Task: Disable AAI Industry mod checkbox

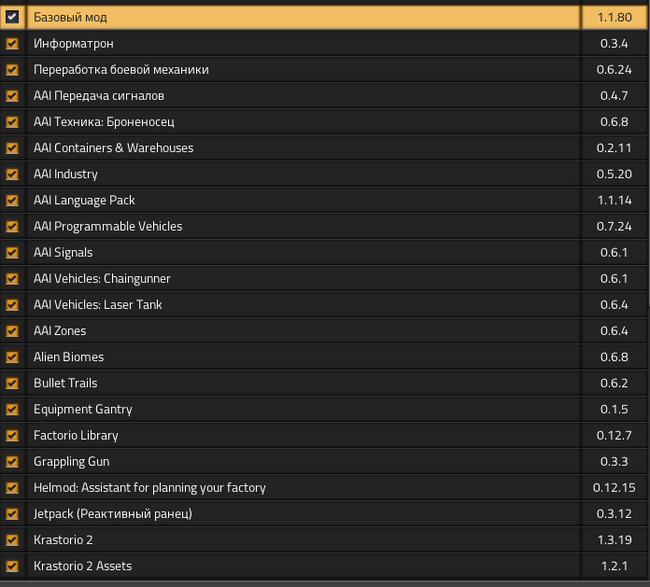Action: (x=12, y=174)
